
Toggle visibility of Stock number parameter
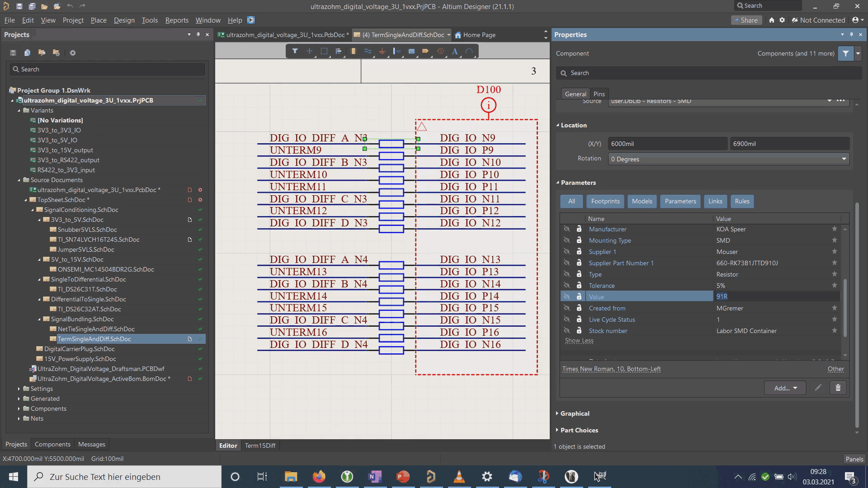(x=566, y=331)
